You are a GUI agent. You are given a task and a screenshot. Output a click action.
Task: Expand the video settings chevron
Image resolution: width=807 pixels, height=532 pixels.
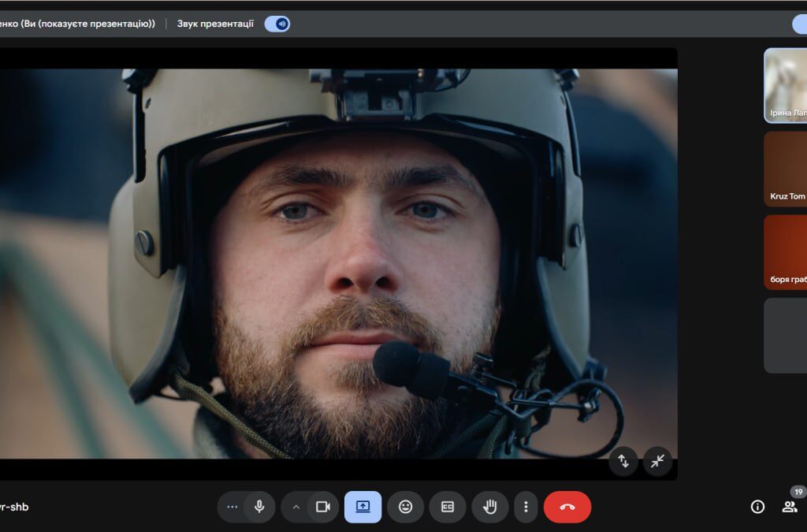296,507
